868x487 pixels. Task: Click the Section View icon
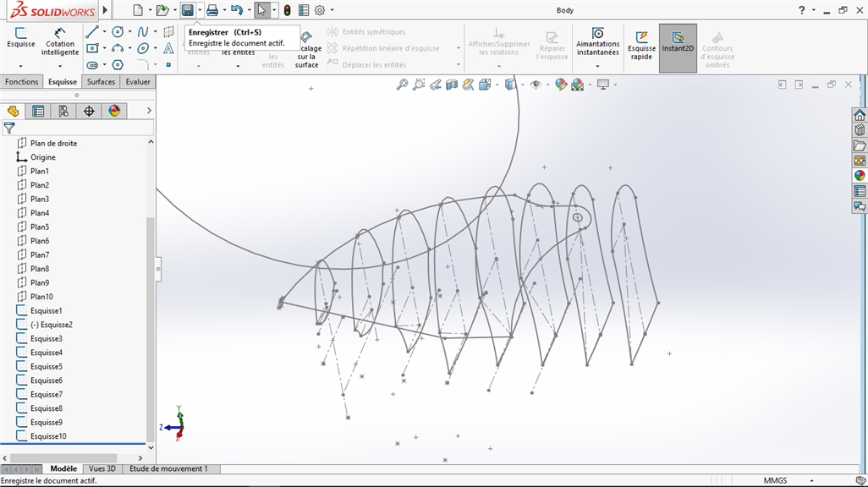tap(452, 85)
